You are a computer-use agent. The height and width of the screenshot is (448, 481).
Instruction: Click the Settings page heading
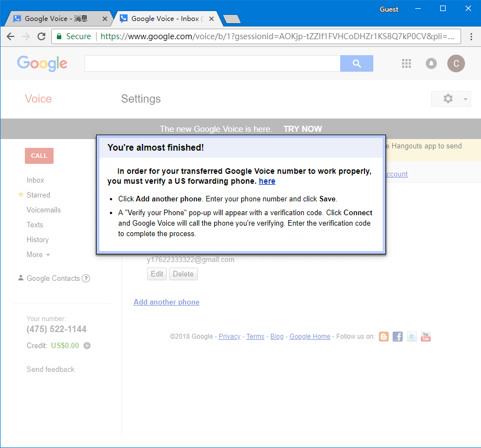coord(141,99)
